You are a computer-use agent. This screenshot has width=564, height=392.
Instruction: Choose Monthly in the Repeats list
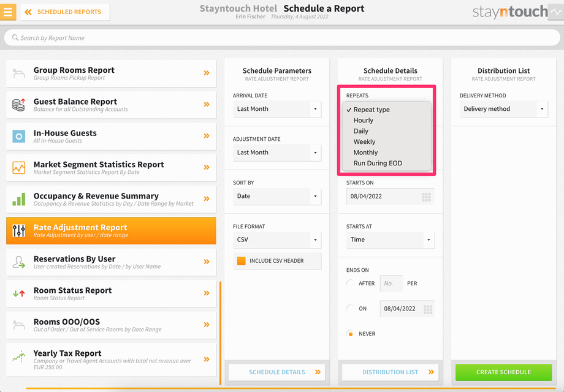(387, 153)
